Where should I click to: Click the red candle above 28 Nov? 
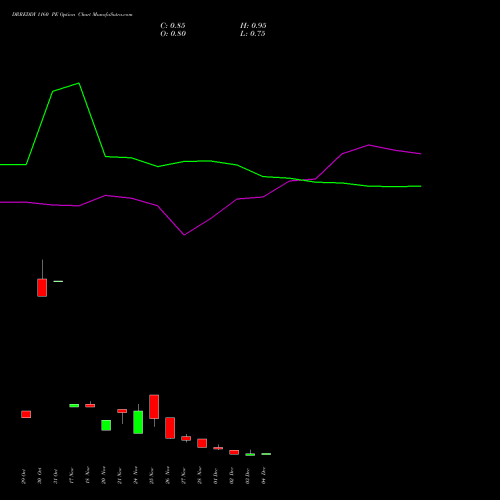click(x=202, y=443)
